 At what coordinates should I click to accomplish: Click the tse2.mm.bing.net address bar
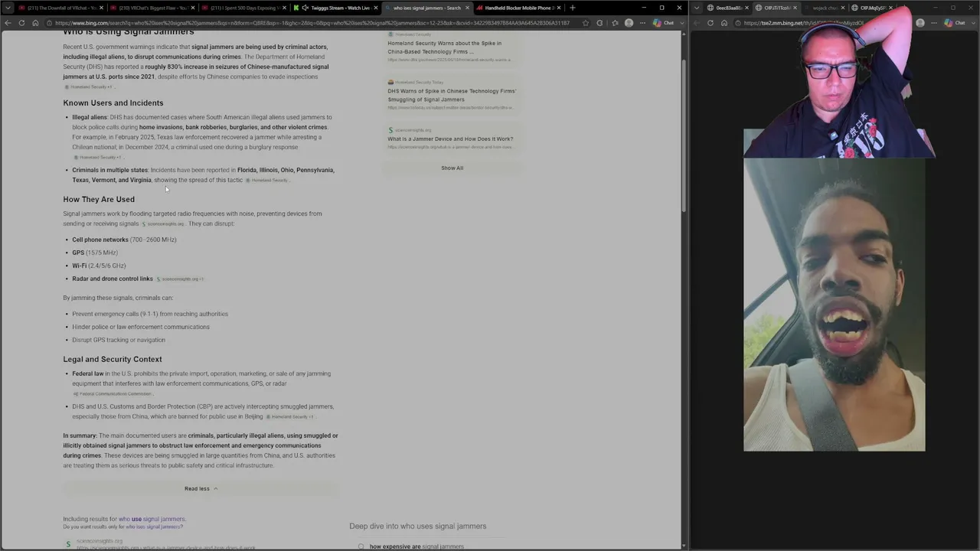tap(804, 23)
